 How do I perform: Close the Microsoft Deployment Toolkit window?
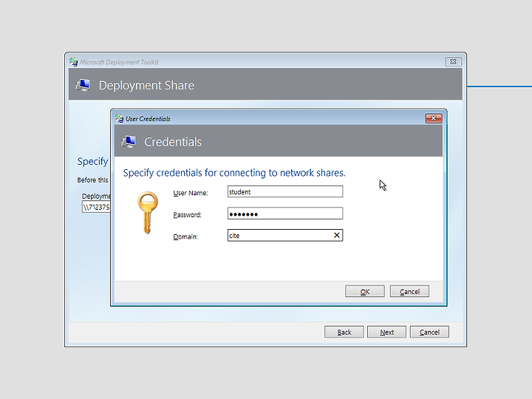pyautogui.click(x=453, y=62)
